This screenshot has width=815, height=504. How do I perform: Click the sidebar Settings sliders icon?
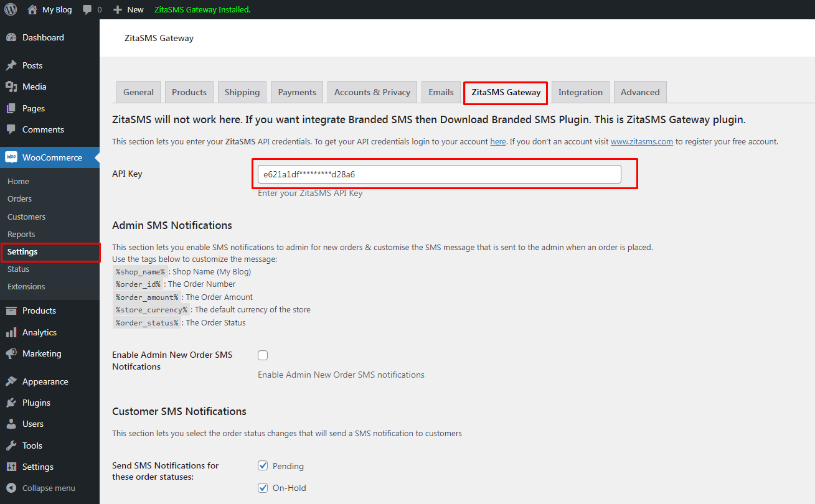point(11,467)
